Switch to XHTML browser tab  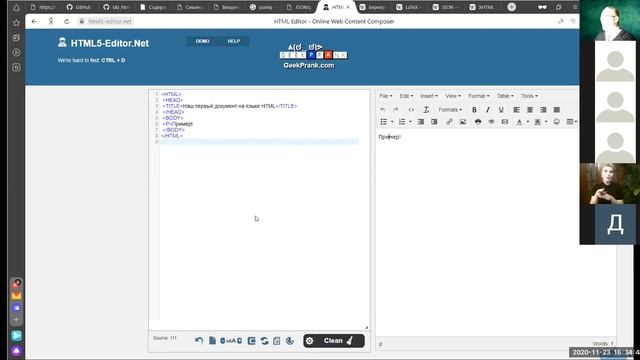coord(481,7)
